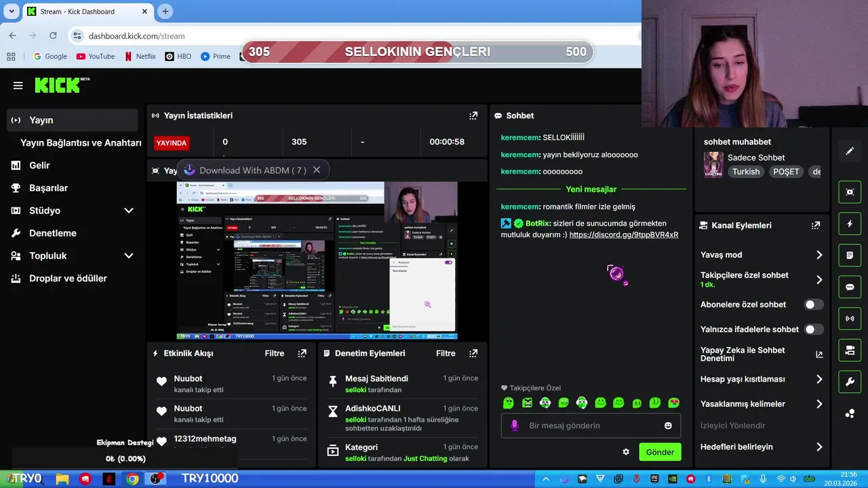Toggle Yalnızca ifadelerle sohbet switch
868x488 pixels.
click(814, 329)
